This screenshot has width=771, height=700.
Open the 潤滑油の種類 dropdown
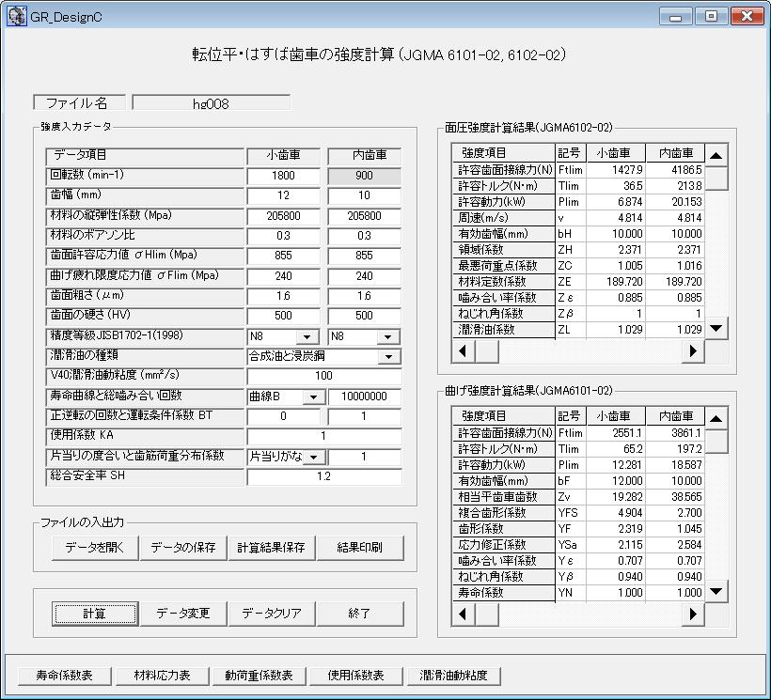click(387, 357)
